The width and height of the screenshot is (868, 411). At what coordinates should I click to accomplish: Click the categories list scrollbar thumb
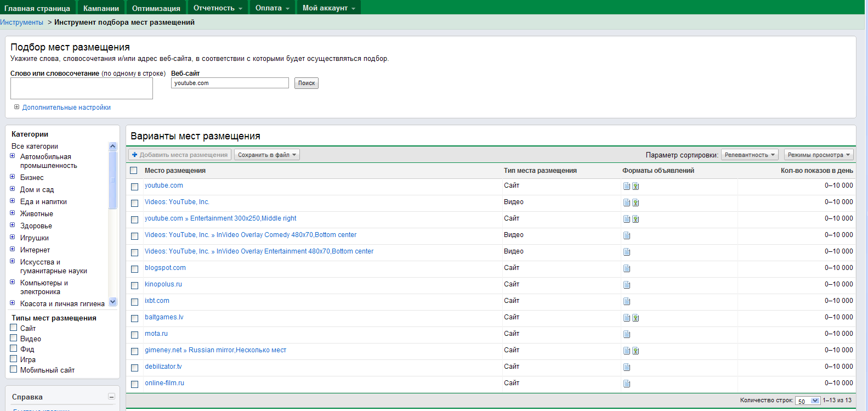pyautogui.click(x=113, y=180)
